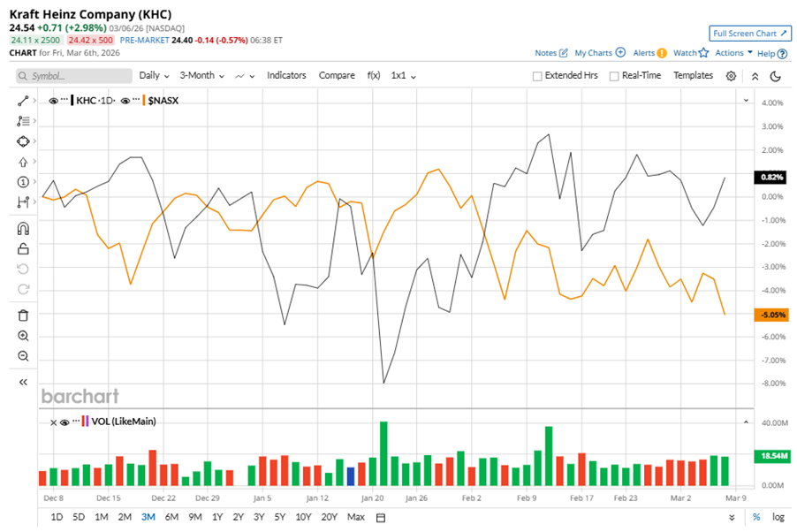Toggle the drawings lock icon

pos(23,248)
